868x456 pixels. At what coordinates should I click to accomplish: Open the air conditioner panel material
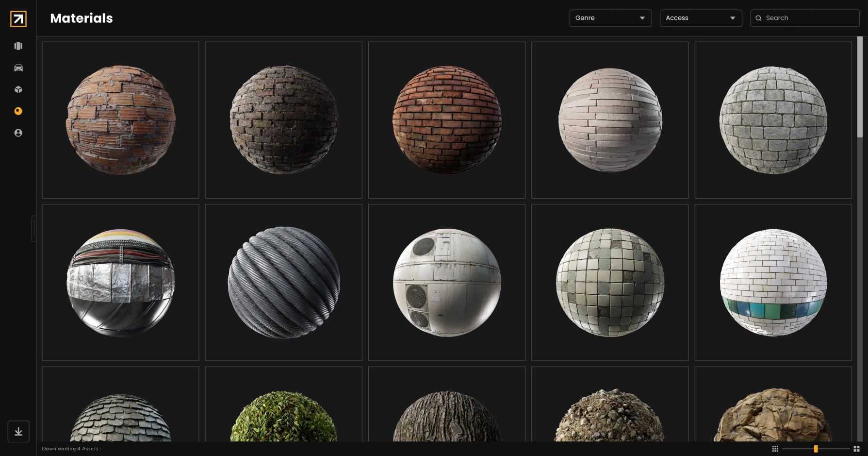point(446,283)
